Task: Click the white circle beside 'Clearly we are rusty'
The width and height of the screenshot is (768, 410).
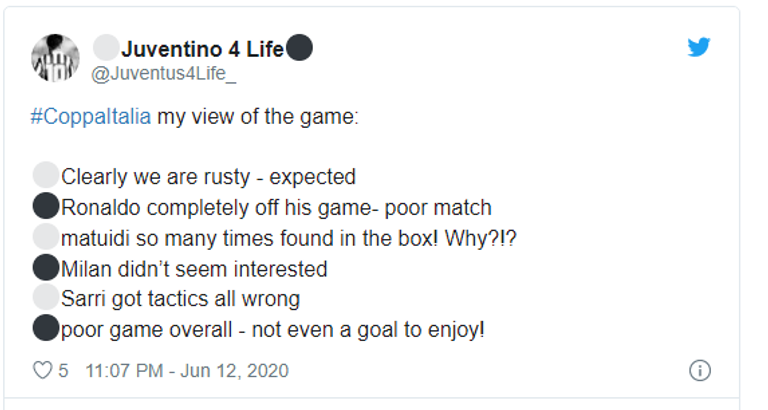Action: pos(45,177)
